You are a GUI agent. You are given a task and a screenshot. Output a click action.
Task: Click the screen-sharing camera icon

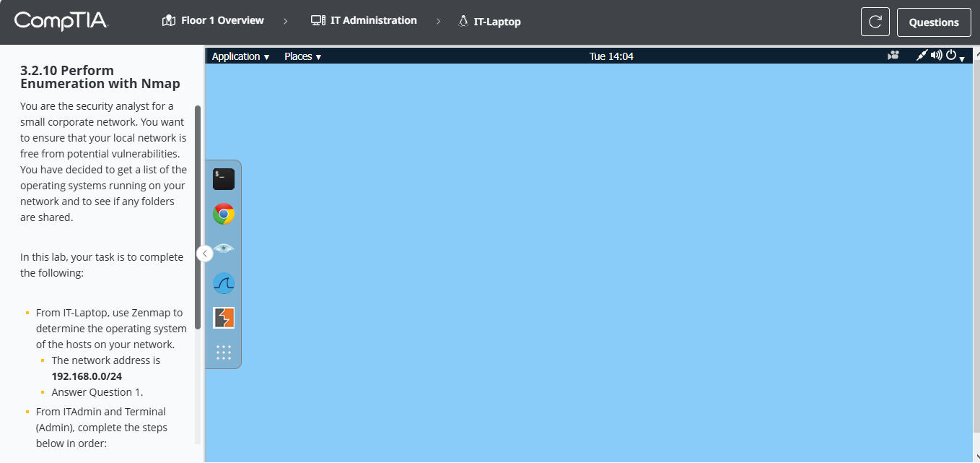[x=893, y=55]
